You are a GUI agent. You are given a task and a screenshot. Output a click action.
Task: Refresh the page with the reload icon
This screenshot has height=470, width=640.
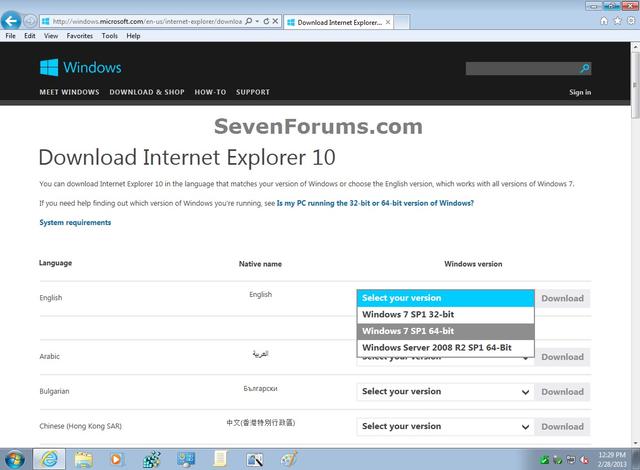pyautogui.click(x=266, y=21)
